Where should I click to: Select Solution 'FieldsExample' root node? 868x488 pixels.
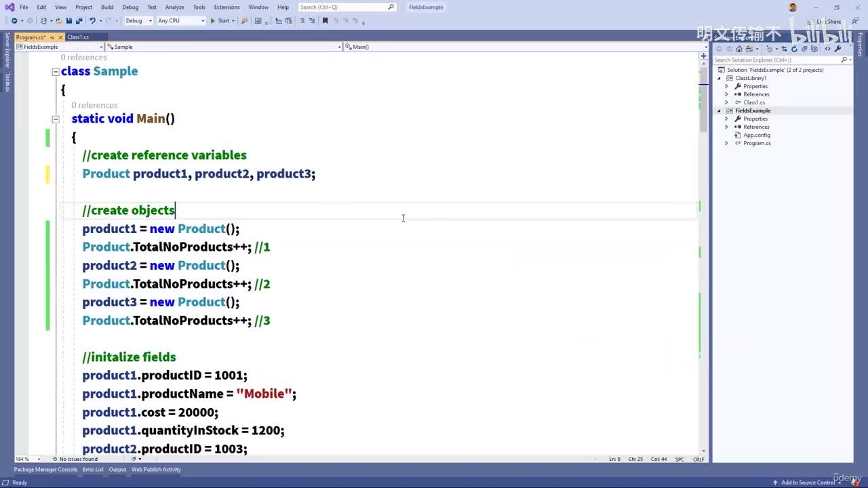(x=775, y=70)
